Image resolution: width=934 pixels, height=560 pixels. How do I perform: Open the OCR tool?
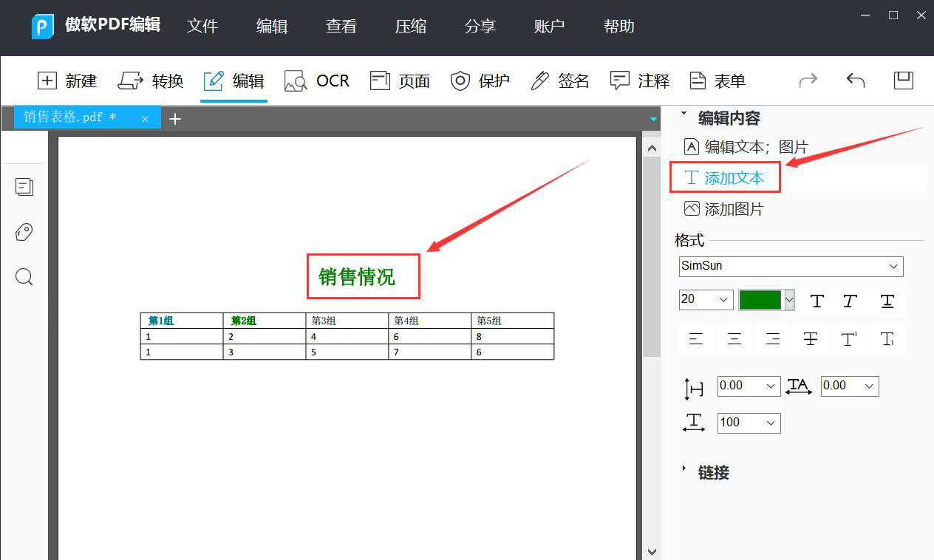317,81
